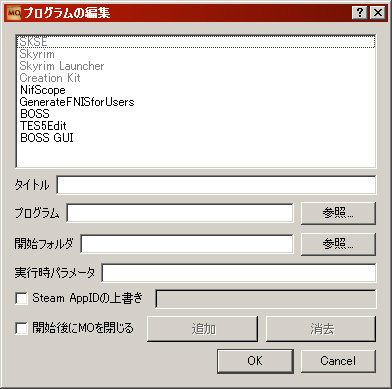Focus the プログラム path field
Image resolution: width=392 pixels, height=389 pixels.
180,213
